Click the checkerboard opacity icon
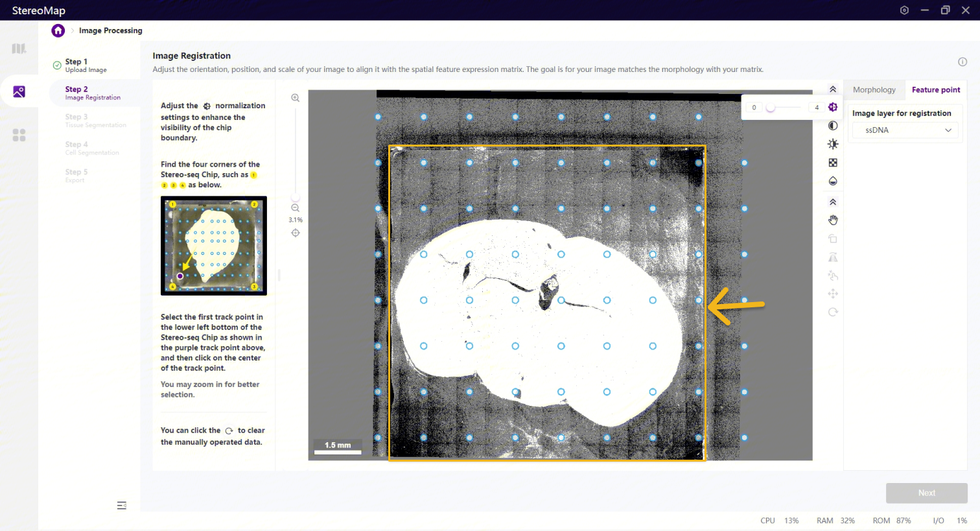Screen dimensions: 980x531 point(833,163)
